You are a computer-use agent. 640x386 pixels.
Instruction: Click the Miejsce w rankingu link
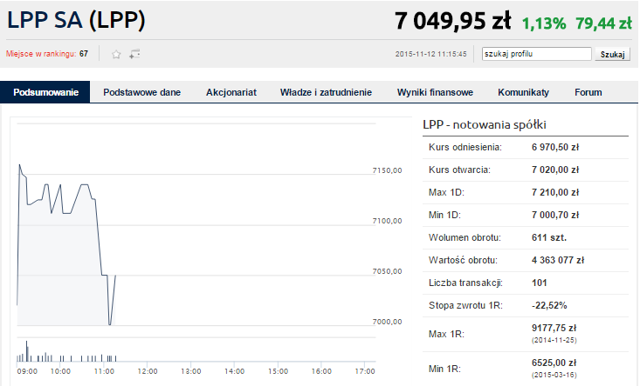41,54
